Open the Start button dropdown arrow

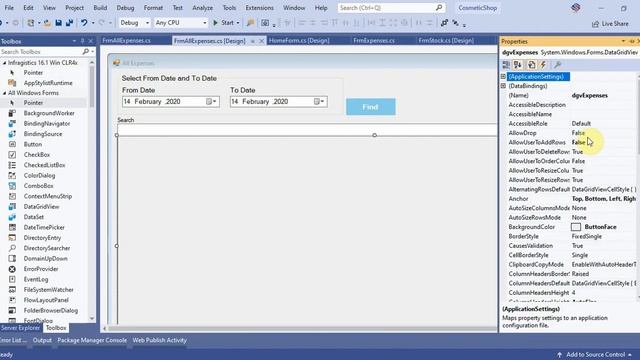tap(238, 23)
